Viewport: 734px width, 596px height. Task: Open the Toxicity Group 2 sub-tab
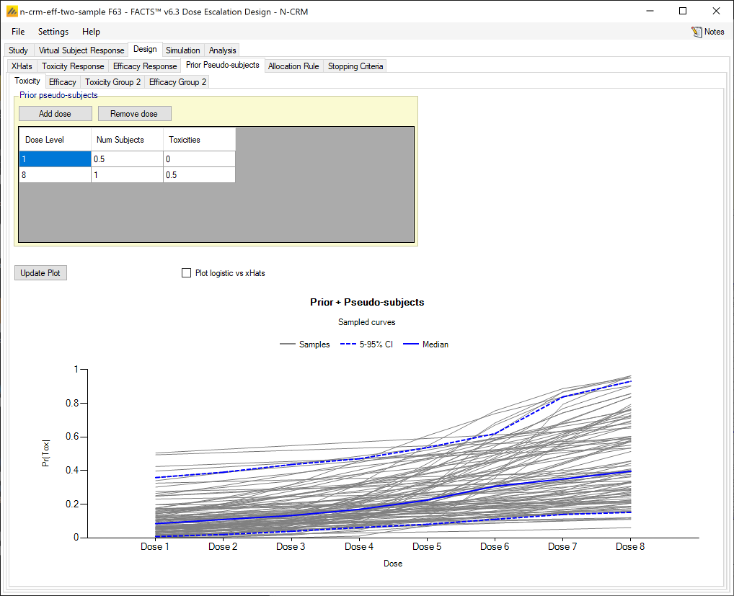click(113, 82)
